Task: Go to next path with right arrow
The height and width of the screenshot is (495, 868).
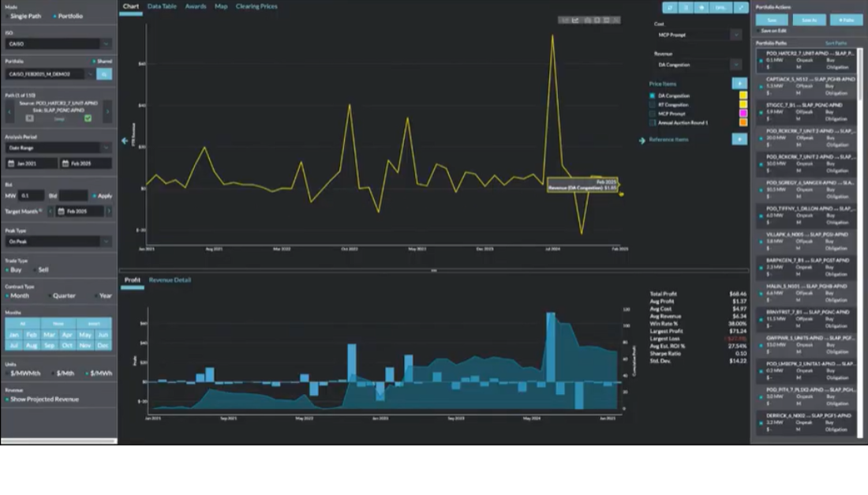Action: point(107,111)
